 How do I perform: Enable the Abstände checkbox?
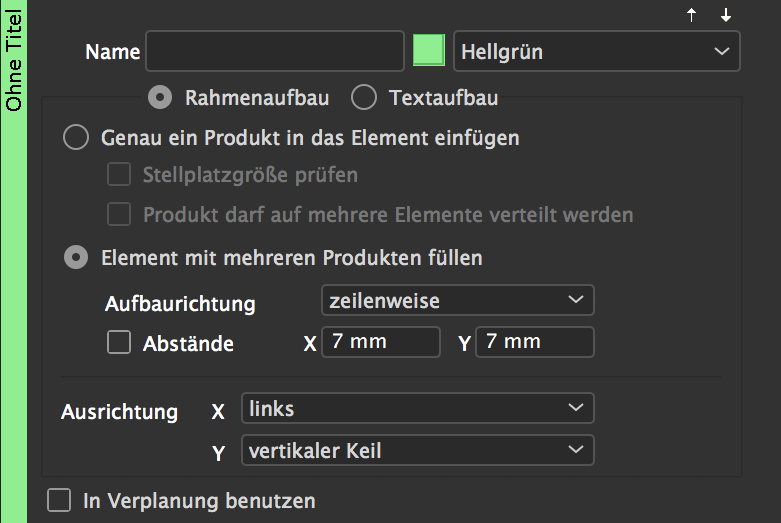[x=119, y=342]
